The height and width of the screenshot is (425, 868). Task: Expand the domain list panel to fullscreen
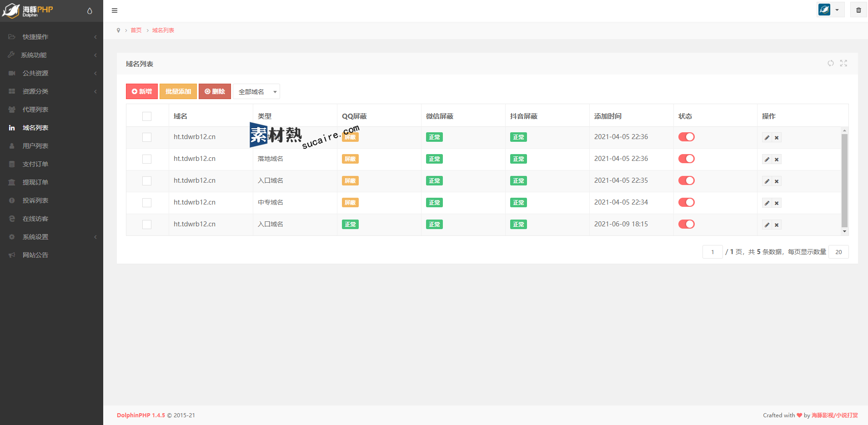click(843, 63)
